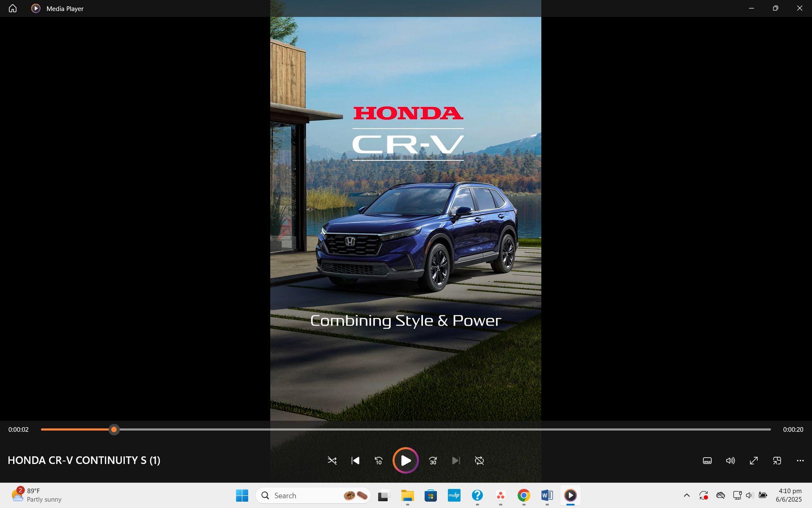Image resolution: width=812 pixels, height=508 pixels.
Task: Skip to next track
Action: tap(455, 461)
